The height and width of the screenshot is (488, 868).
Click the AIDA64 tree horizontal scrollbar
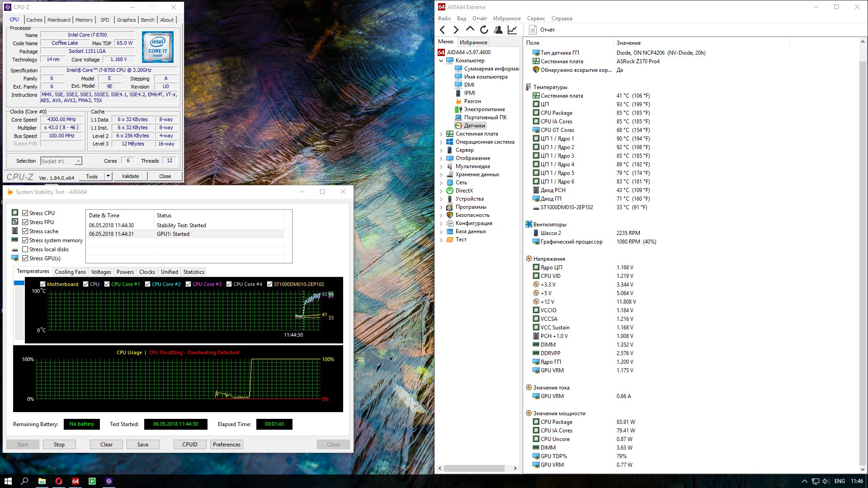tap(474, 469)
